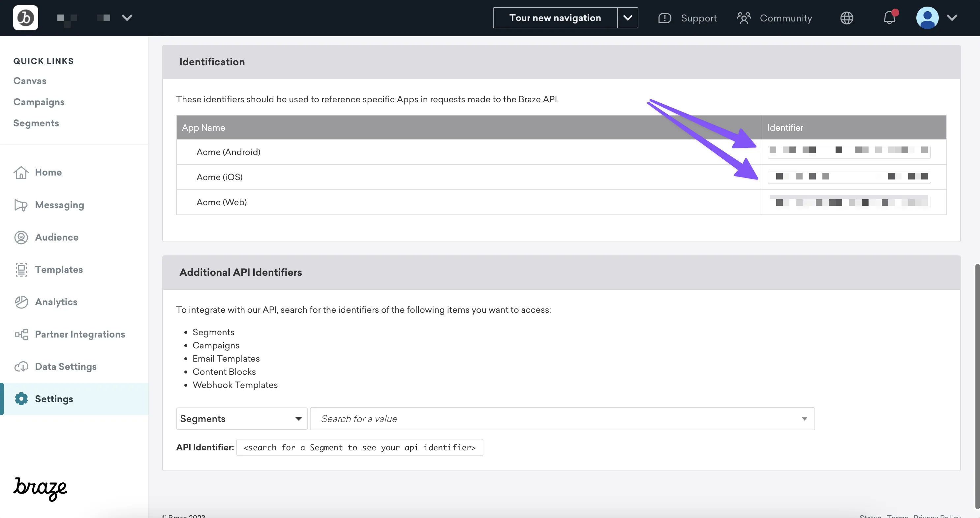This screenshot has width=980, height=518.
Task: Click the Partner Integrations icon
Action: tap(21, 334)
